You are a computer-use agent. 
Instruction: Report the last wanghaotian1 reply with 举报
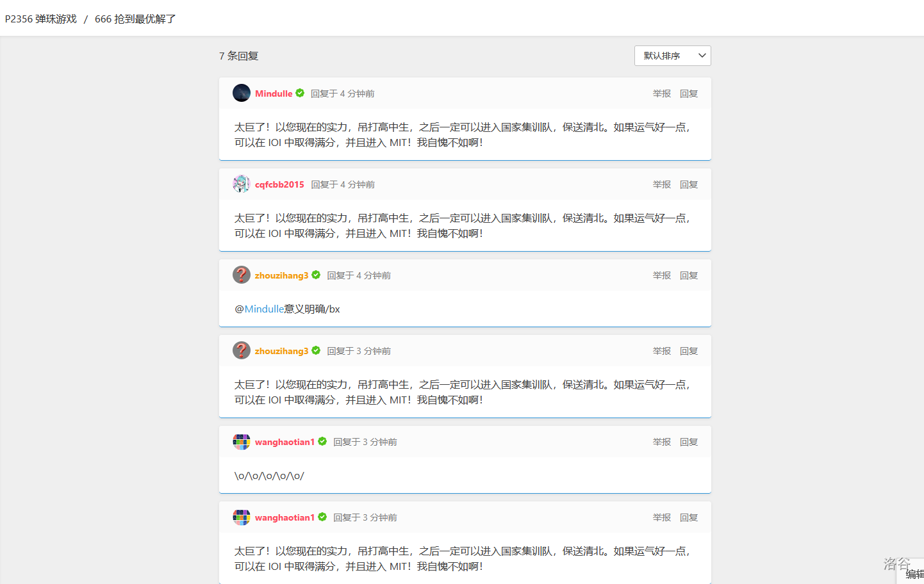coord(661,517)
